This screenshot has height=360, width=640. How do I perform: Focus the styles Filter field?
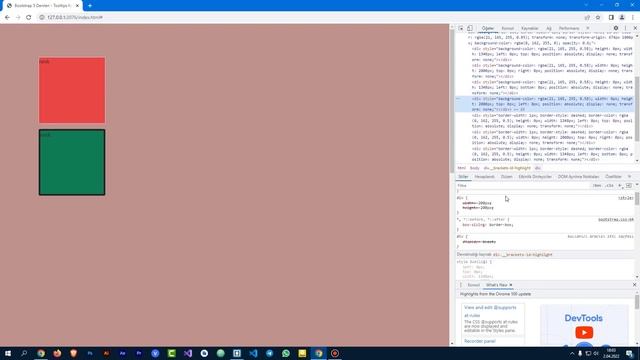522,186
